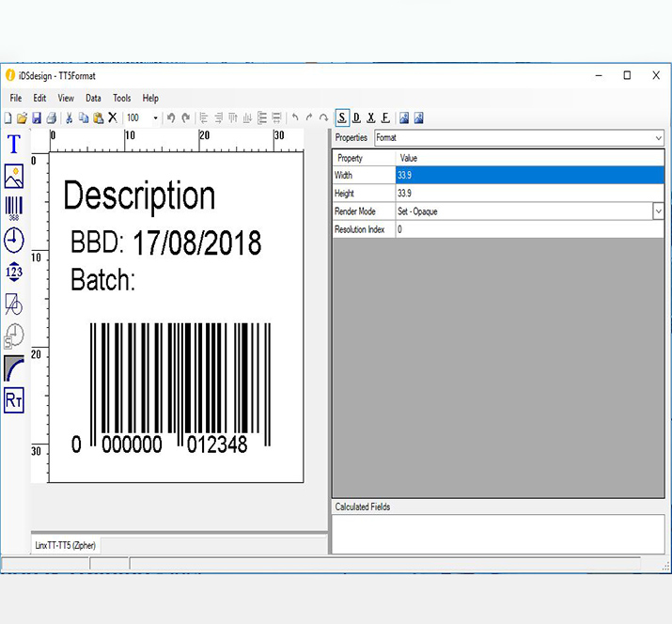The image size is (672, 624).
Task: Select the BBD: 17/08/2018 date field
Action: click(165, 242)
